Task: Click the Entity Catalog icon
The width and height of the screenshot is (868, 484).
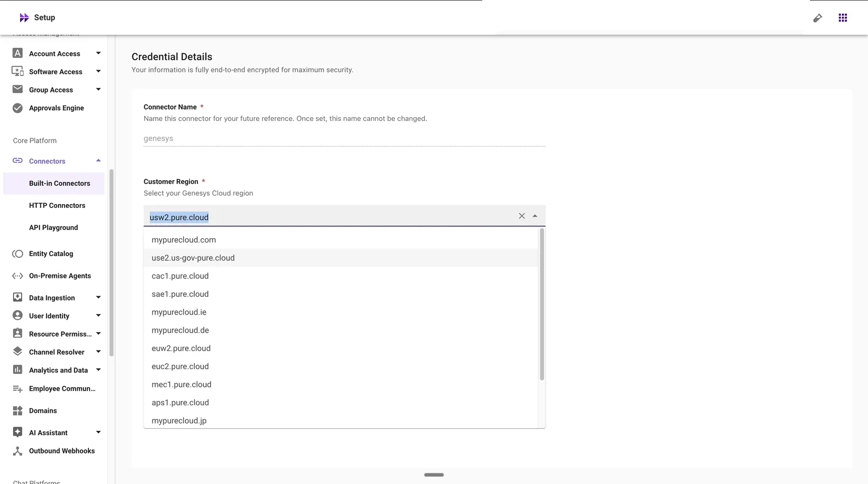Action: 17,253
